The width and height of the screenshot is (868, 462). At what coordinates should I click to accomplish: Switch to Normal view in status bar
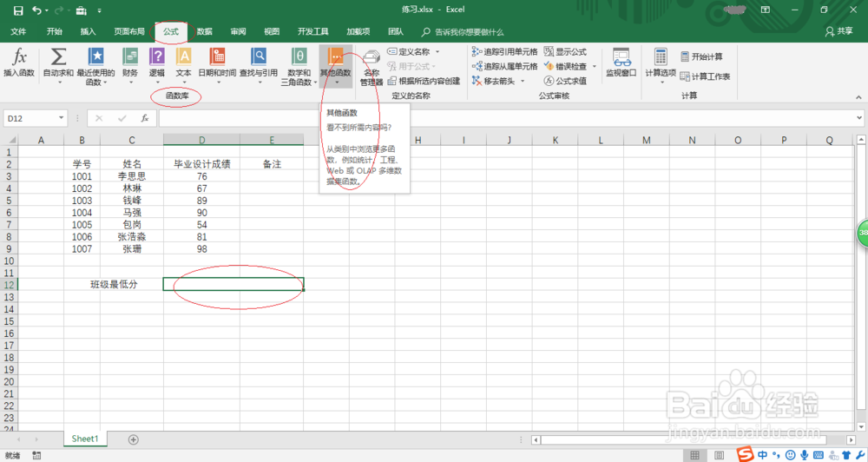(x=694, y=455)
